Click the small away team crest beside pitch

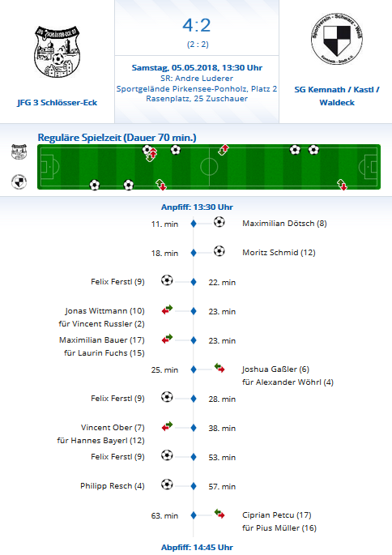point(19,181)
